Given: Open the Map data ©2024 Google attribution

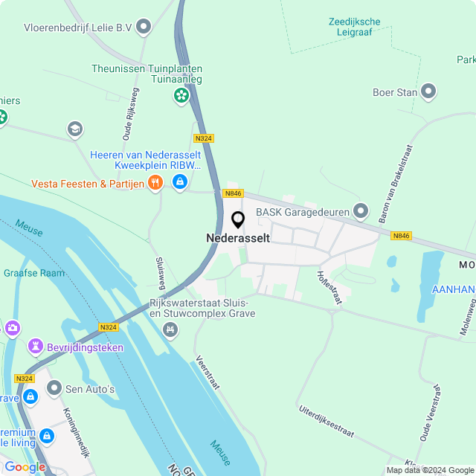Looking at the screenshot, I should coord(430,470).
